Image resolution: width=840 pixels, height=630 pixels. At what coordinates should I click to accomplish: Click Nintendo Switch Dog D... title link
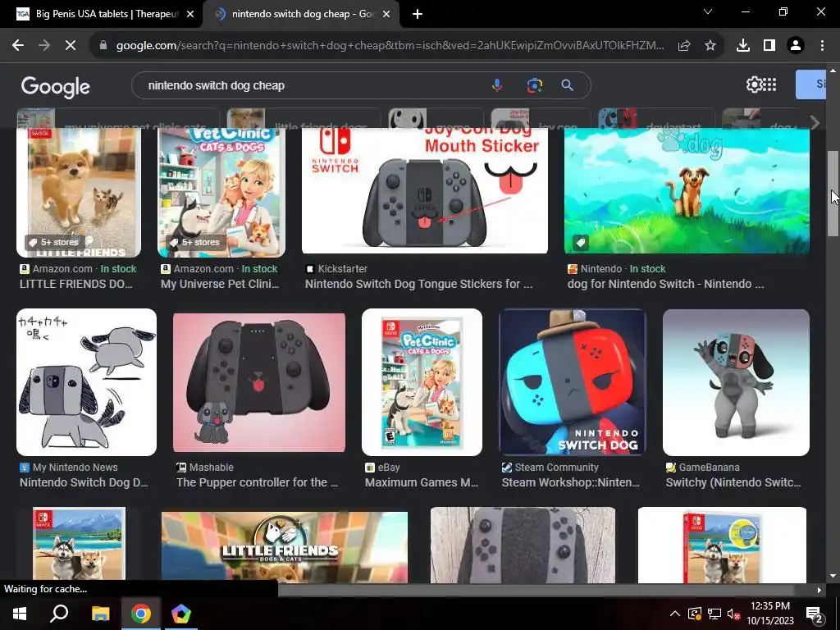tap(84, 482)
